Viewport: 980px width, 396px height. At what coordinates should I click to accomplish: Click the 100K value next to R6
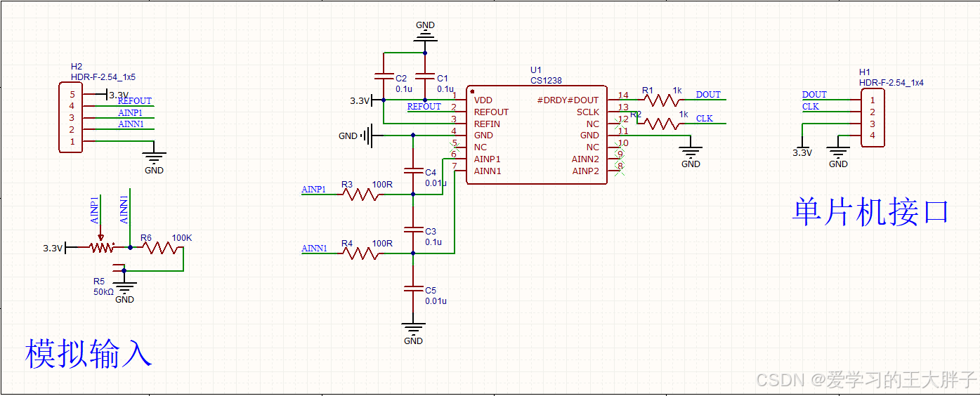coord(182,238)
